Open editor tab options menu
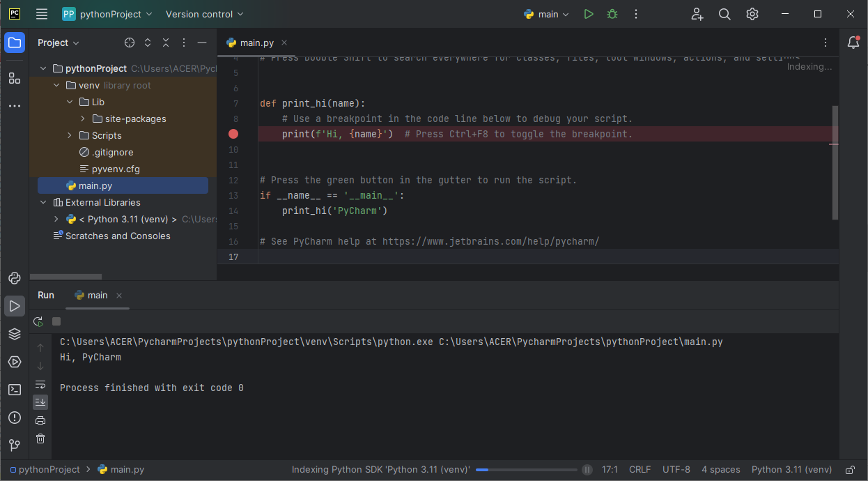 click(x=826, y=43)
